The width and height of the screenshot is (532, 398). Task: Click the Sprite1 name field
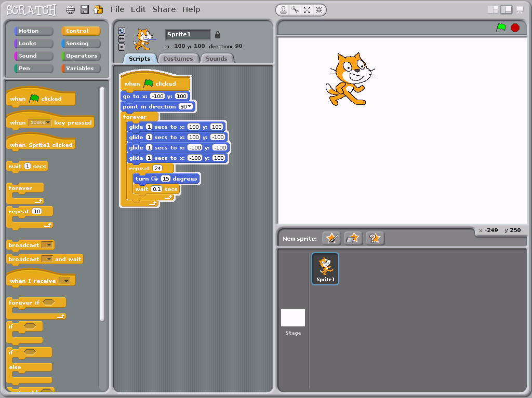coord(188,34)
